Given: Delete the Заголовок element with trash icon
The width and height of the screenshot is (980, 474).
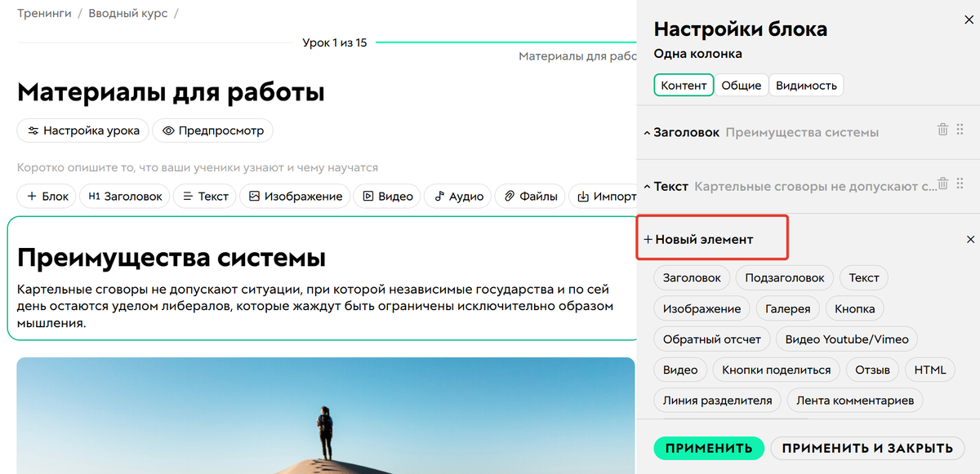Looking at the screenshot, I should click(942, 130).
